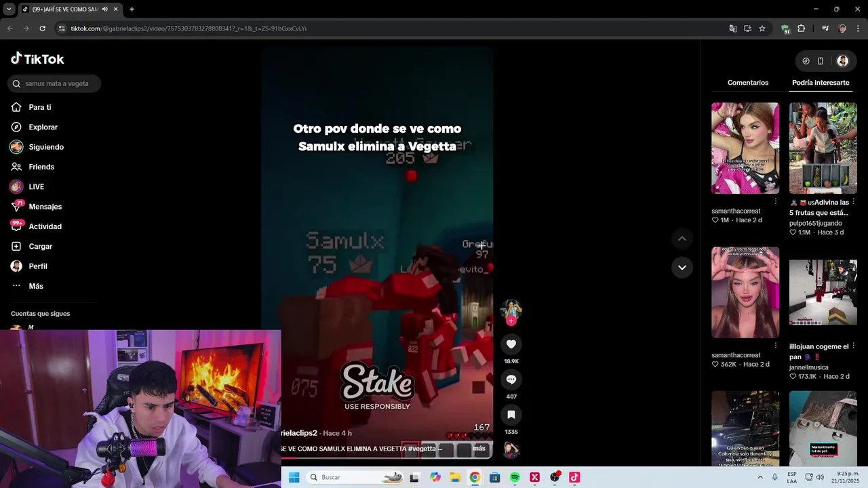Open the pulpo1651jugando profile link

click(x=816, y=223)
